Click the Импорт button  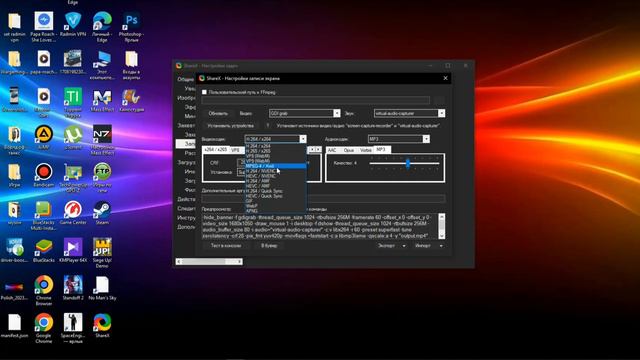(x=423, y=246)
